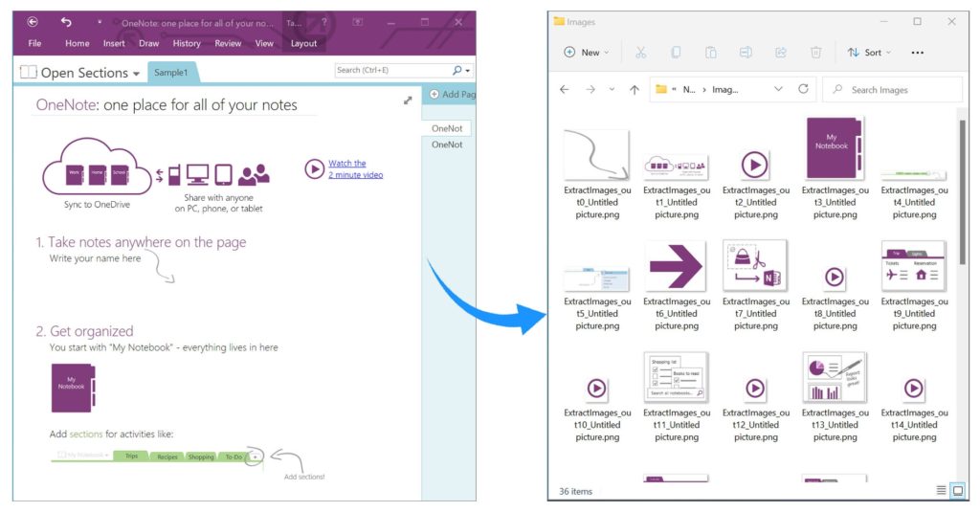
Task: Expand the OneNote page with the full-page arrow
Action: (408, 100)
